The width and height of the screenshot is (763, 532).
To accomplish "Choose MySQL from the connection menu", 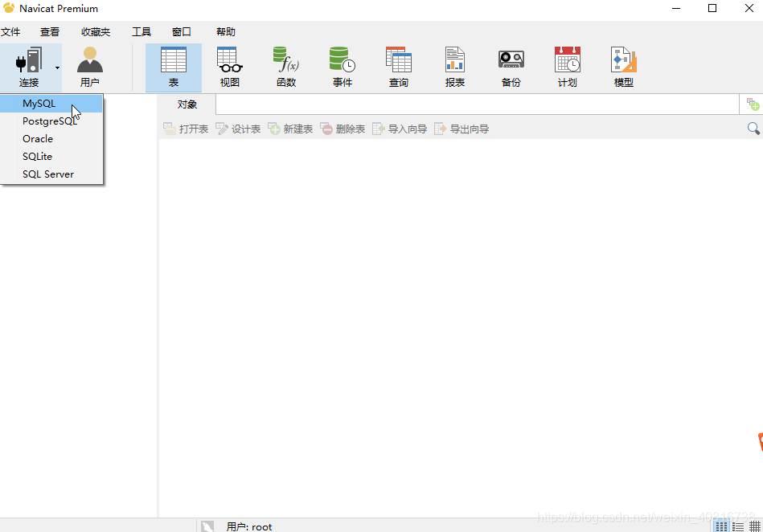I will pos(51,104).
